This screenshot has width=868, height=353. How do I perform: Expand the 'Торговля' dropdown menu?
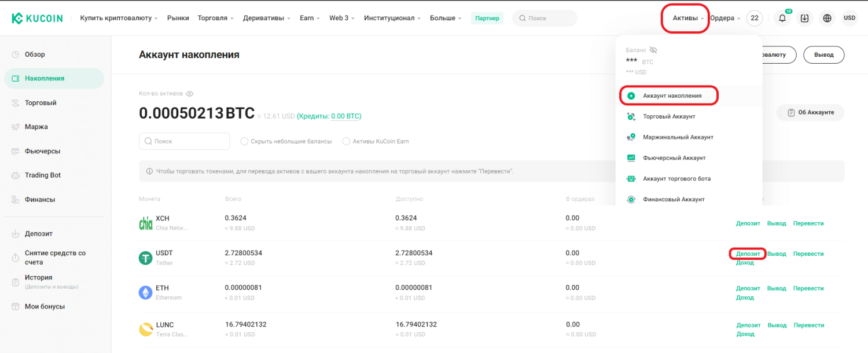215,19
